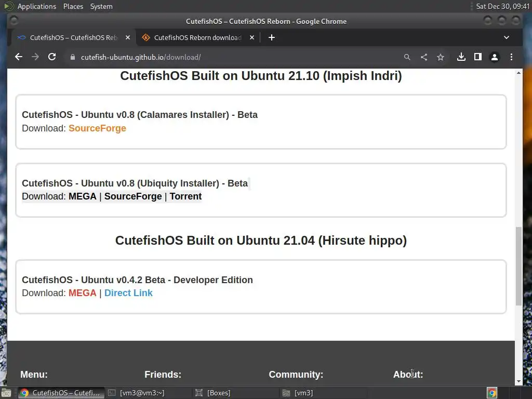
Task: Download Calamares Installer via SourceForge link
Action: [97, 128]
